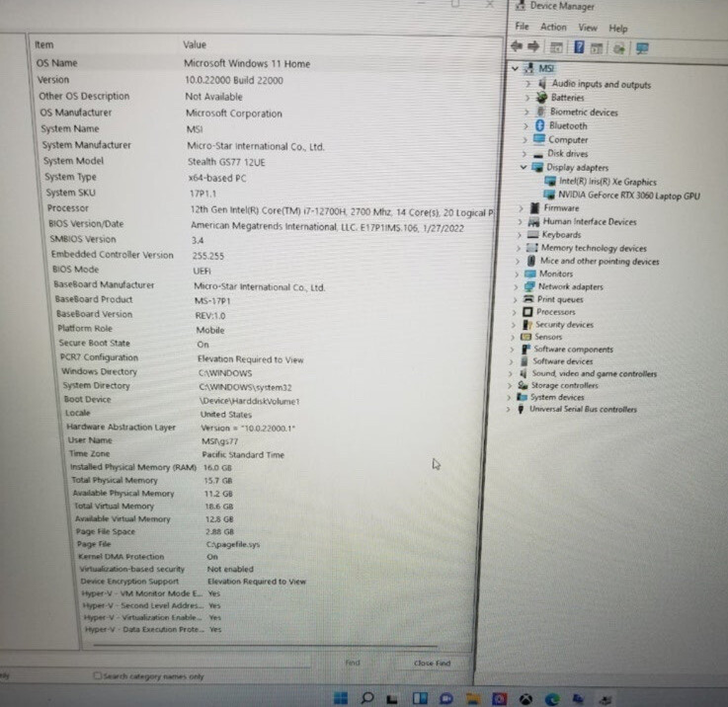
Task: Toggle Search category names only checkbox
Action: pos(97,676)
